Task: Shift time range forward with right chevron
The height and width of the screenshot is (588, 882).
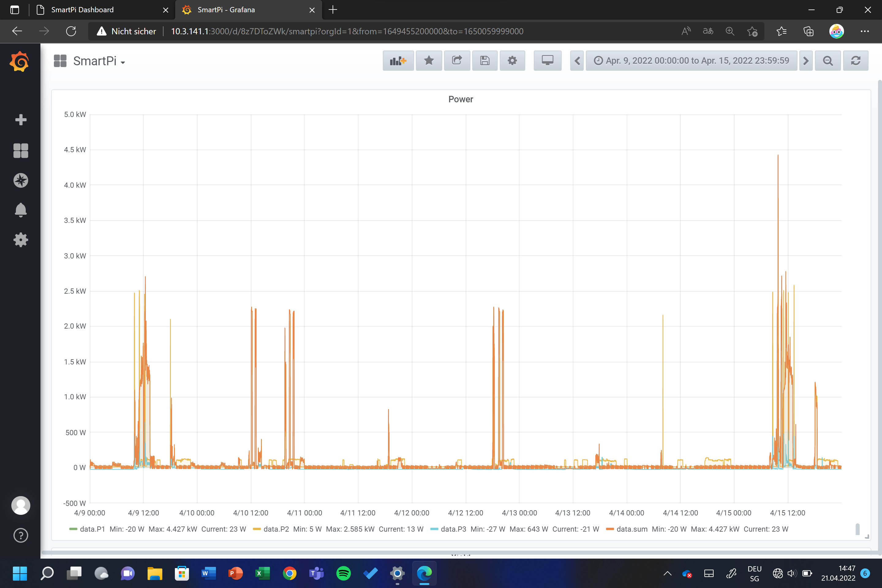Action: (805, 61)
